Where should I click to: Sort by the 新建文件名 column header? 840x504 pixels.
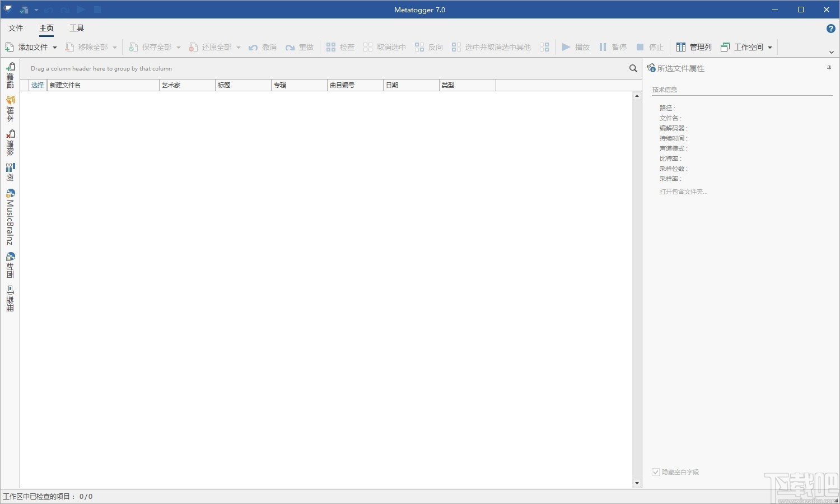click(103, 85)
